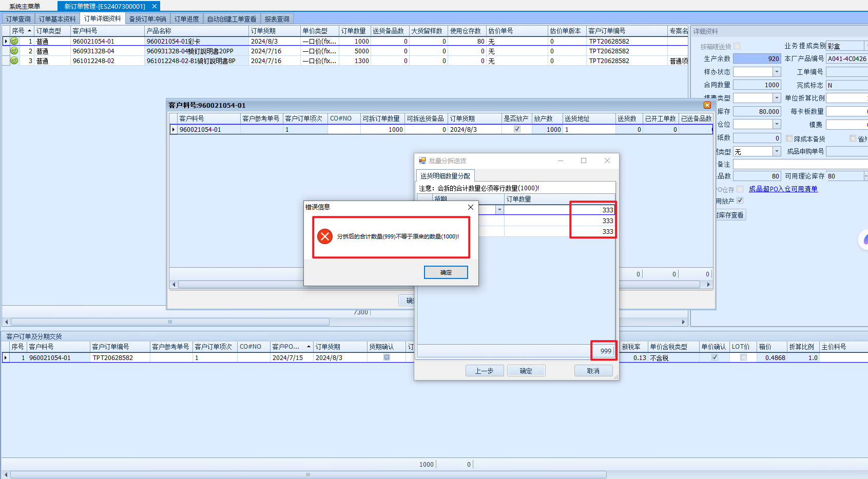Click 上一步 in split delivery dialog
Image resolution: width=868 pixels, height=479 pixels.
(485, 371)
